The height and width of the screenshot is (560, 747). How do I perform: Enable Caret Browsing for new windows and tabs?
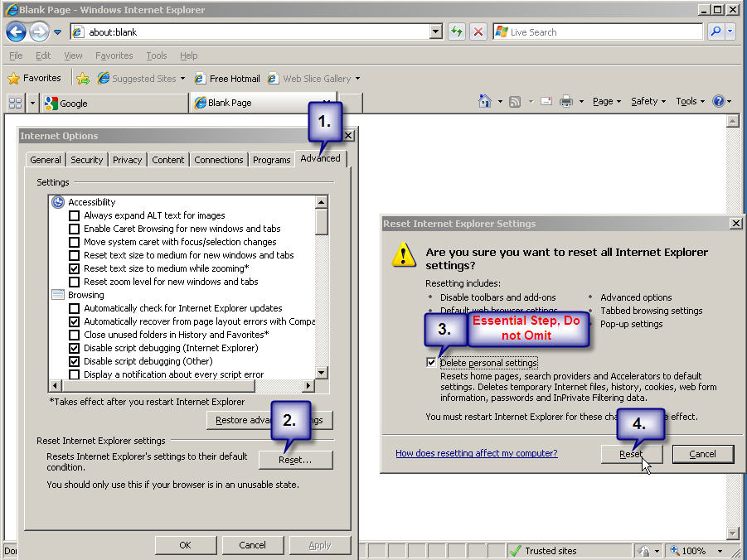coord(74,229)
